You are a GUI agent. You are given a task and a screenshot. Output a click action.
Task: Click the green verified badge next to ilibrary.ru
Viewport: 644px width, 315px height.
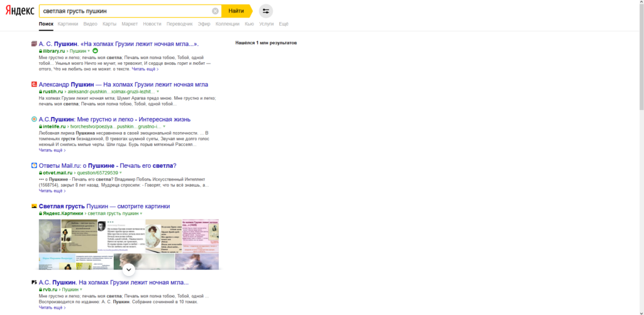96,51
